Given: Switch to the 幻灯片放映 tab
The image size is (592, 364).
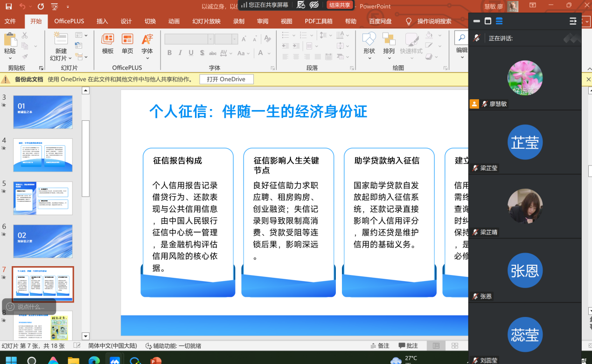Looking at the screenshot, I should pyautogui.click(x=206, y=21).
